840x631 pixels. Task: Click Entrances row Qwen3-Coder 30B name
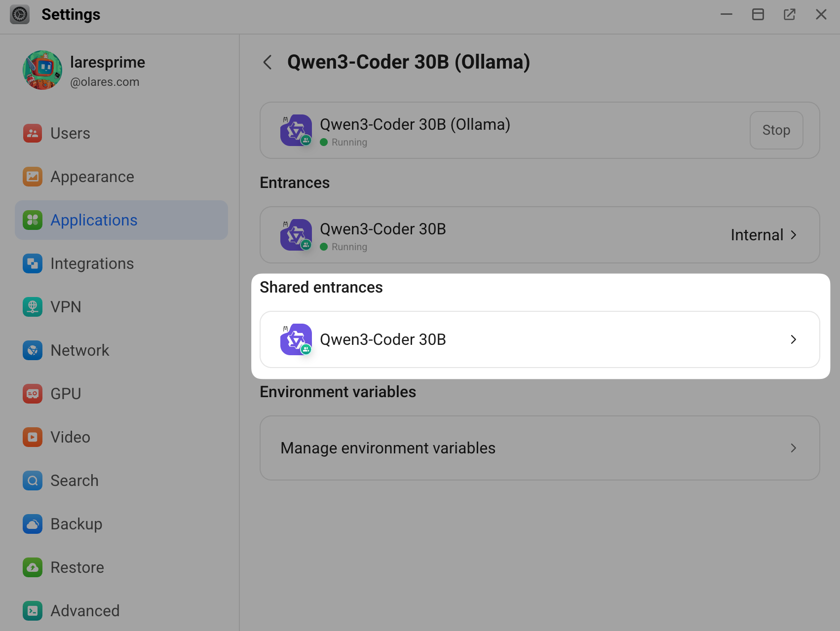(x=383, y=229)
